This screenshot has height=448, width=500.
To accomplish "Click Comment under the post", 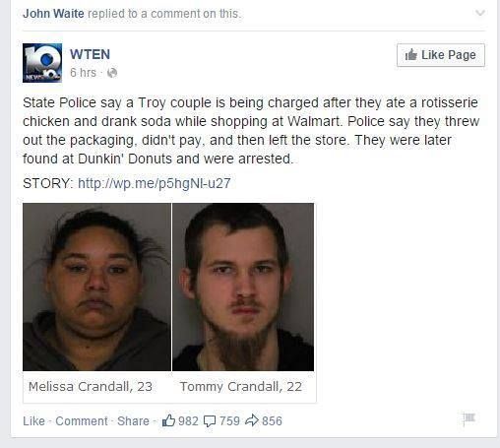I will [x=82, y=421].
